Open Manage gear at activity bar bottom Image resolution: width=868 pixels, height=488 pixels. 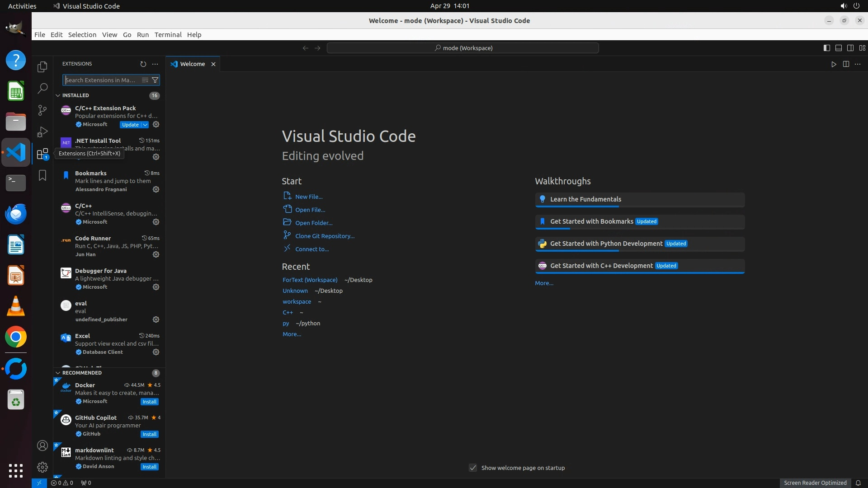point(42,467)
